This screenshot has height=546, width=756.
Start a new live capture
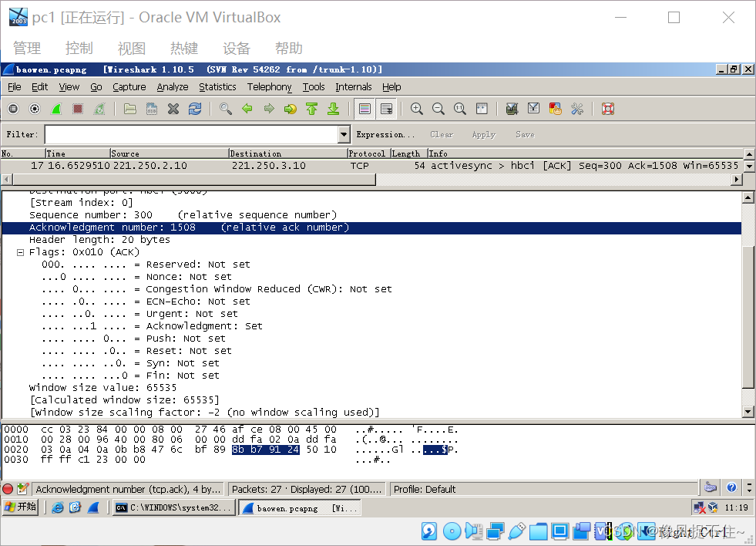click(56, 109)
